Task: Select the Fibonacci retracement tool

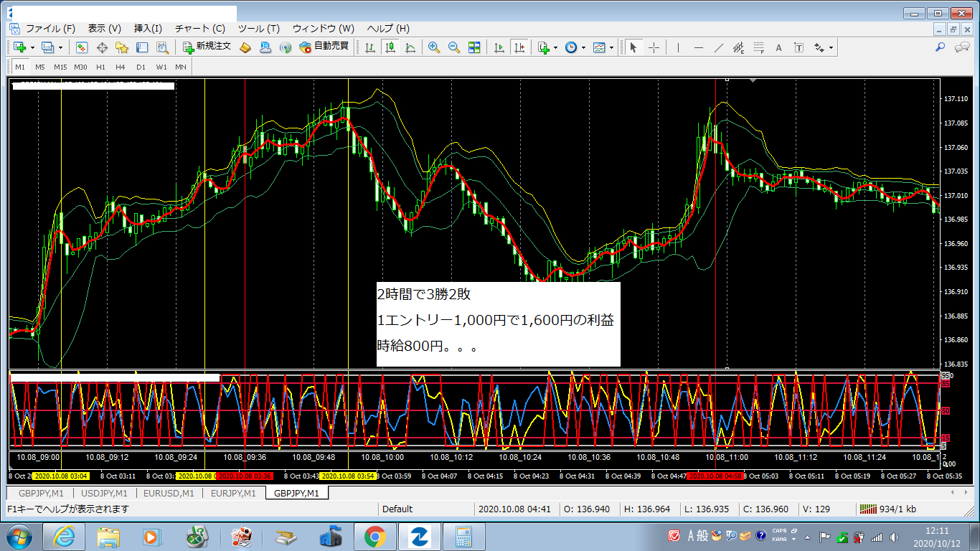Action: coord(758,47)
